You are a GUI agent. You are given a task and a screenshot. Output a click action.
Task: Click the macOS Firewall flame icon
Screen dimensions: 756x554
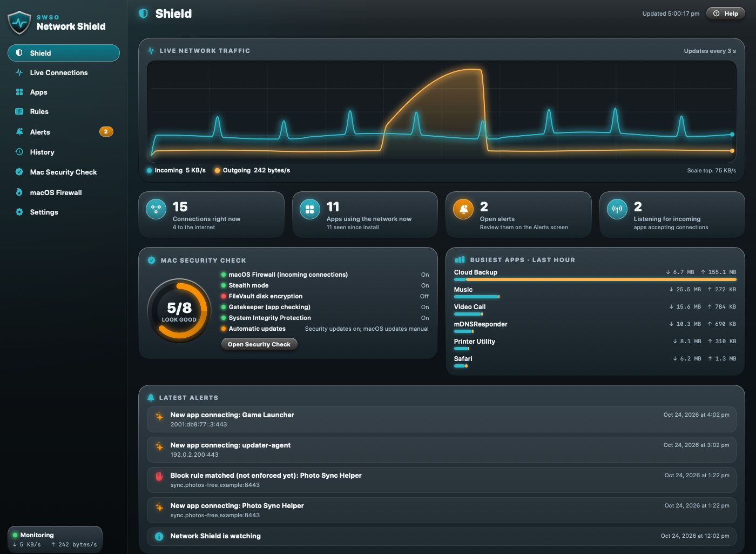19,192
